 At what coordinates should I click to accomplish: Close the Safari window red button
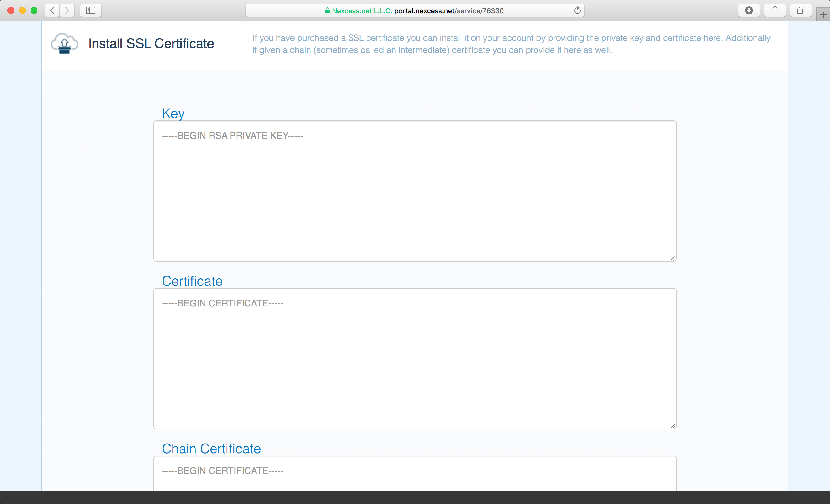pos(11,10)
